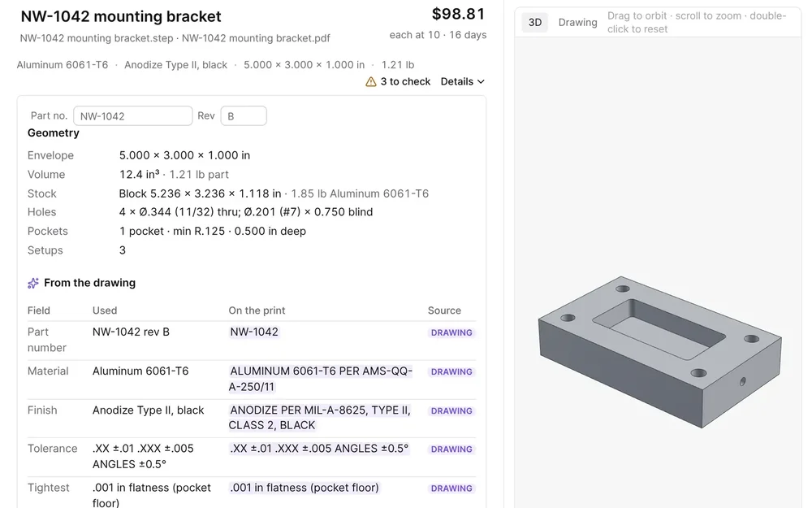Click the price '$98.81'
812x508 pixels.
pos(458,14)
